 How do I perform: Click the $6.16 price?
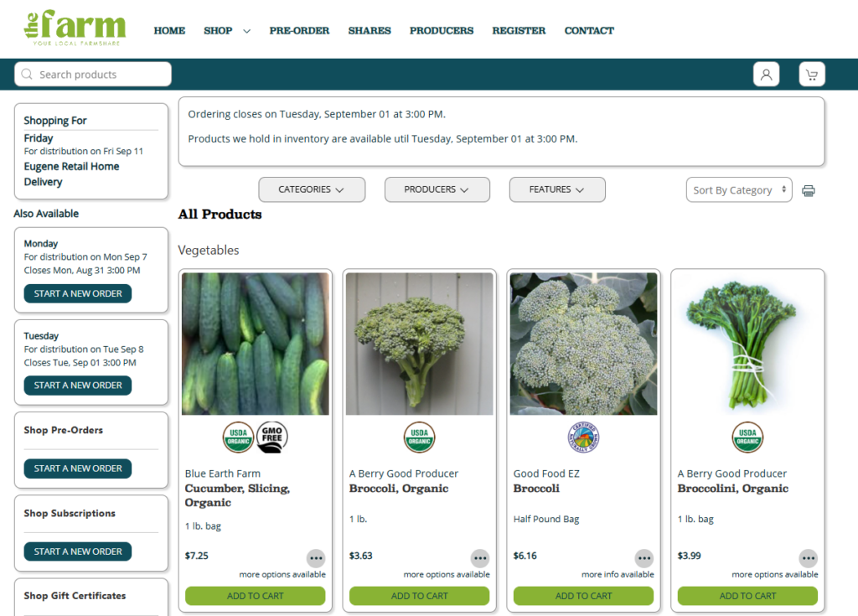coord(525,556)
